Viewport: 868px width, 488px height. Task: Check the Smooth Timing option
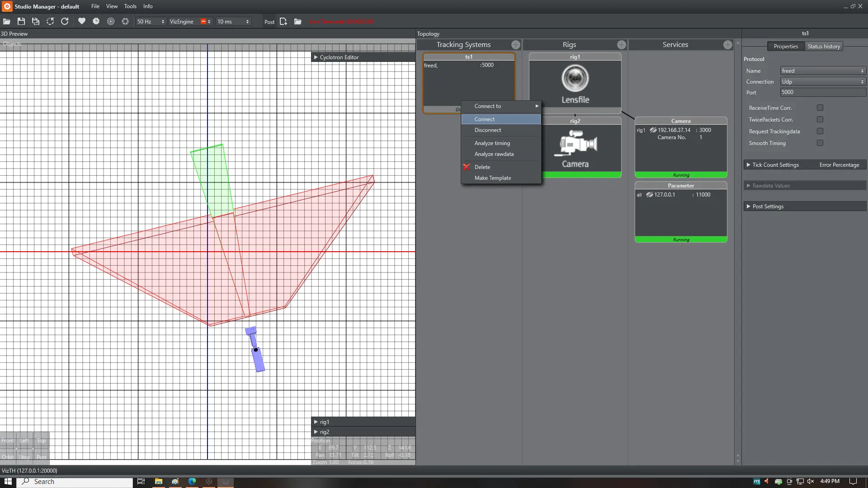(820, 143)
